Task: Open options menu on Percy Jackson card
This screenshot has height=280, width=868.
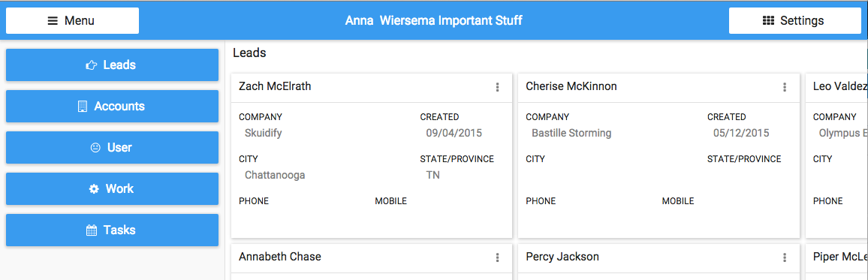Action: pos(785,257)
